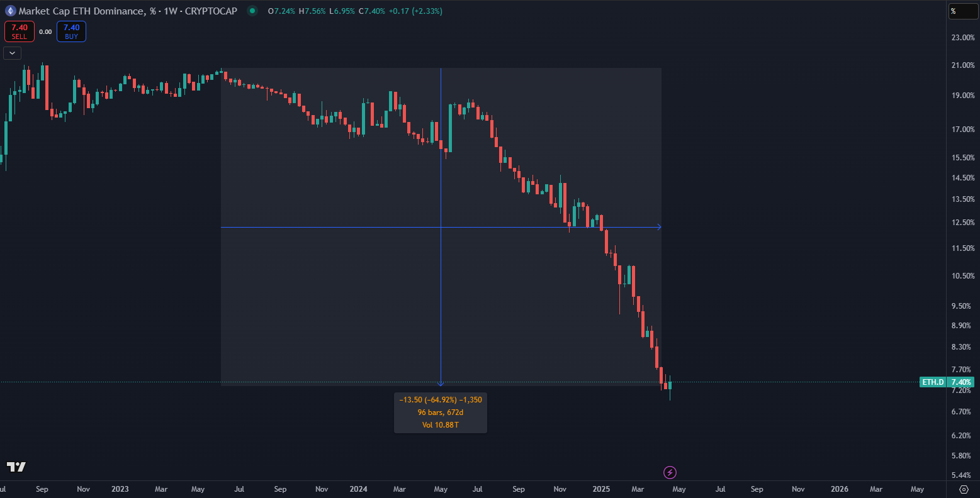This screenshot has width=980, height=498.
Task: Click the 2025 marker on the time axis
Action: click(x=601, y=489)
